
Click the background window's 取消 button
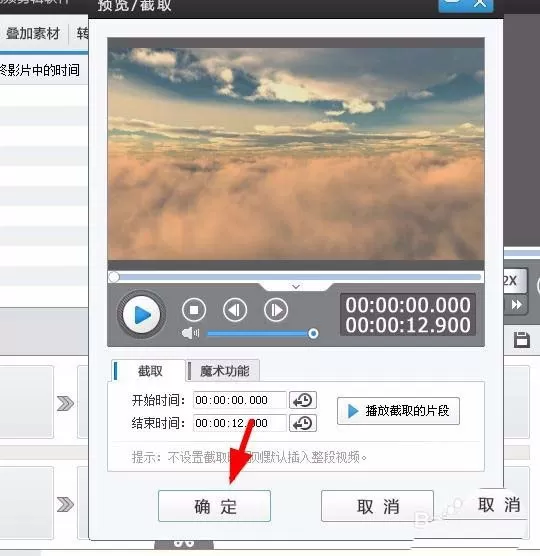(x=498, y=504)
